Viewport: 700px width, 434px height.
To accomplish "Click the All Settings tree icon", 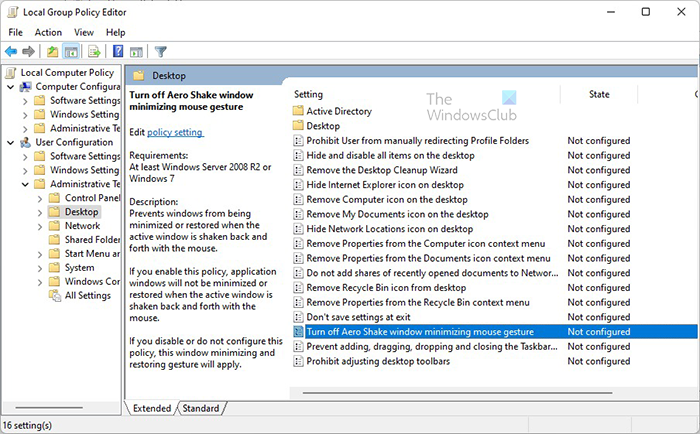I will pos(54,296).
